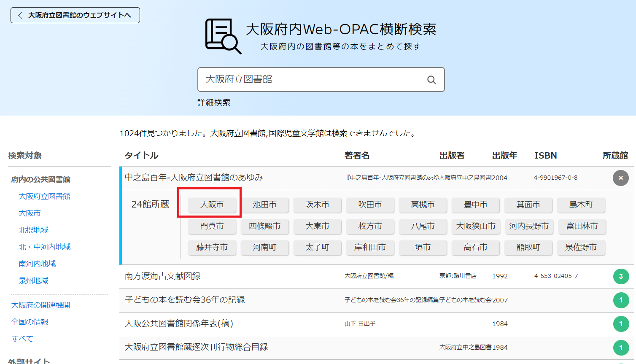Image resolution: width=636 pixels, height=364 pixels.
Task: Select the 堺市 library button
Action: pos(423,248)
